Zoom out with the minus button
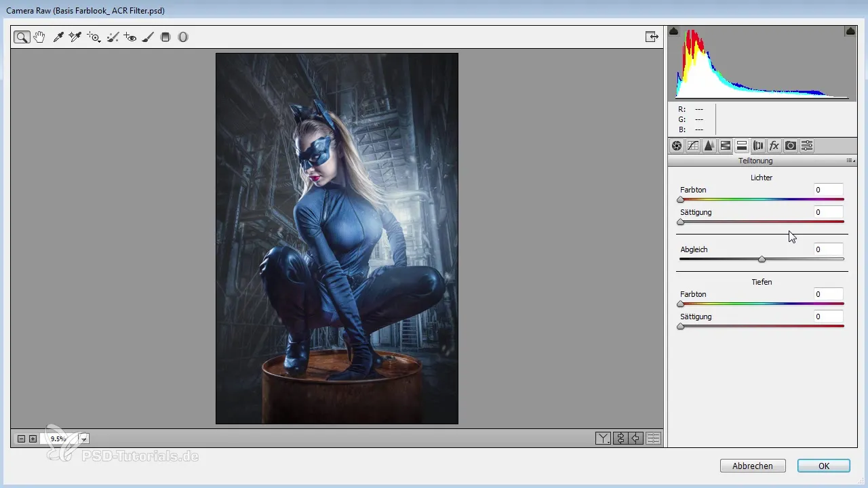 (21, 439)
